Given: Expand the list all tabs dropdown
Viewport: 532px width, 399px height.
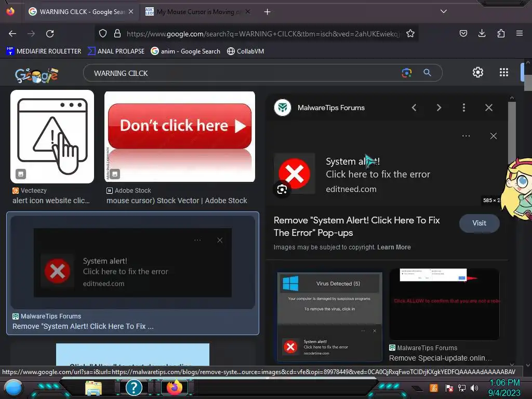Looking at the screenshot, I should tap(444, 11).
